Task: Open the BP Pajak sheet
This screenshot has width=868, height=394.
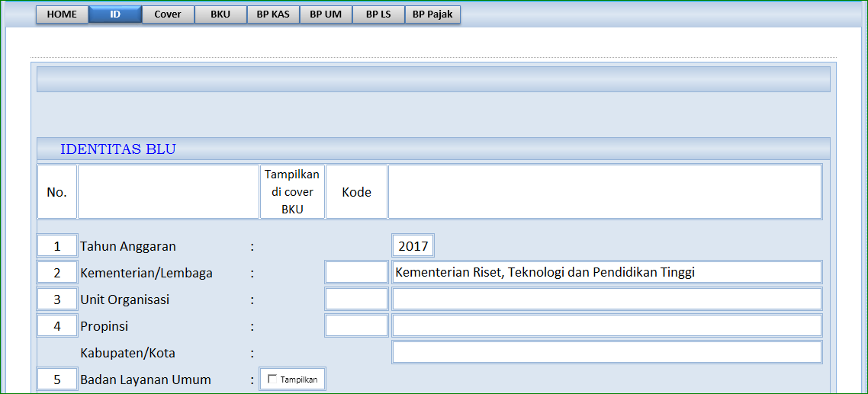Action: [432, 15]
